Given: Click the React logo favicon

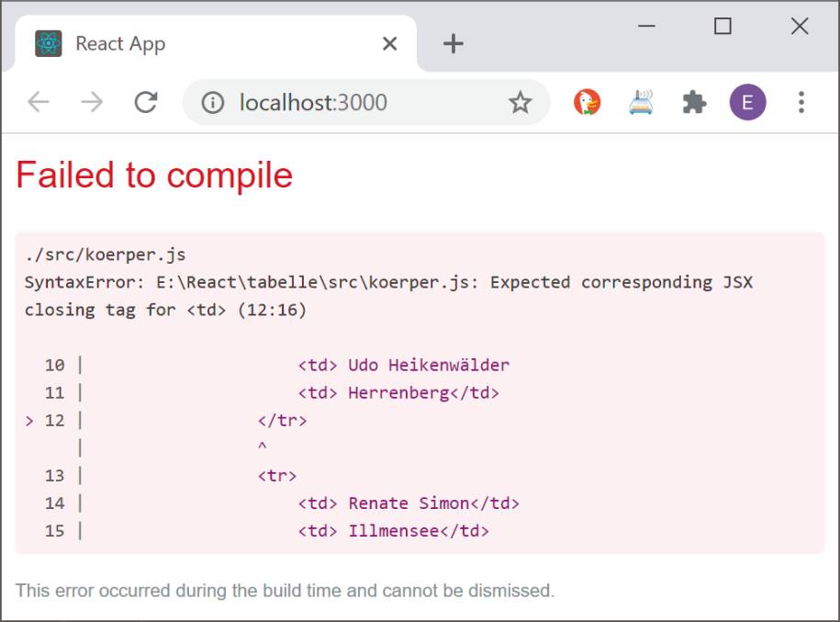Looking at the screenshot, I should pos(49,43).
